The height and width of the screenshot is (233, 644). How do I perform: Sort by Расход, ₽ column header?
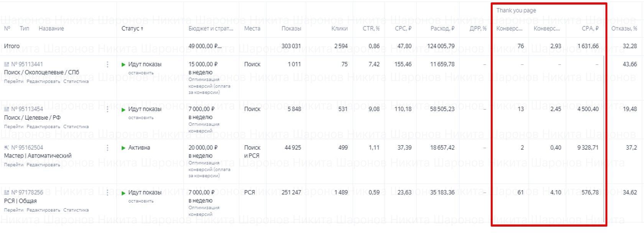(442, 29)
